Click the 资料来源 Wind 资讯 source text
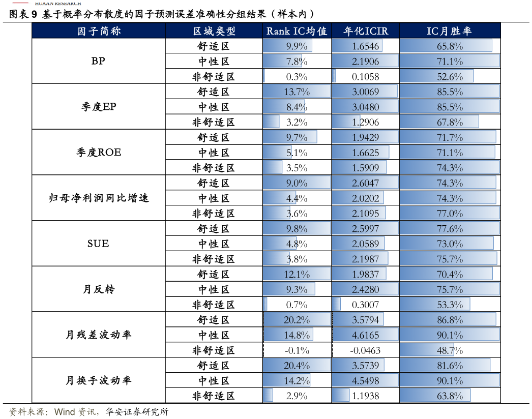Viewport: 532px width, 419px height. (54, 411)
